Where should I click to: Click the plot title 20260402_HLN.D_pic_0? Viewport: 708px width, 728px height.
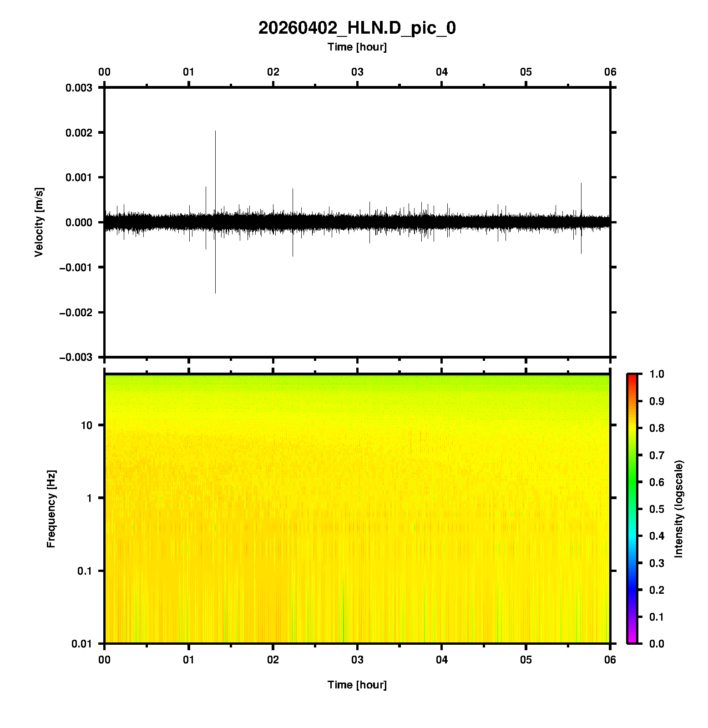point(357,28)
